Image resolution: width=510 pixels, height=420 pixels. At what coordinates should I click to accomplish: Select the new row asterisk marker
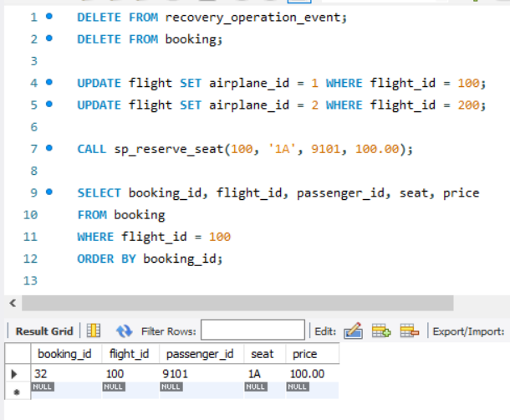[x=17, y=392]
